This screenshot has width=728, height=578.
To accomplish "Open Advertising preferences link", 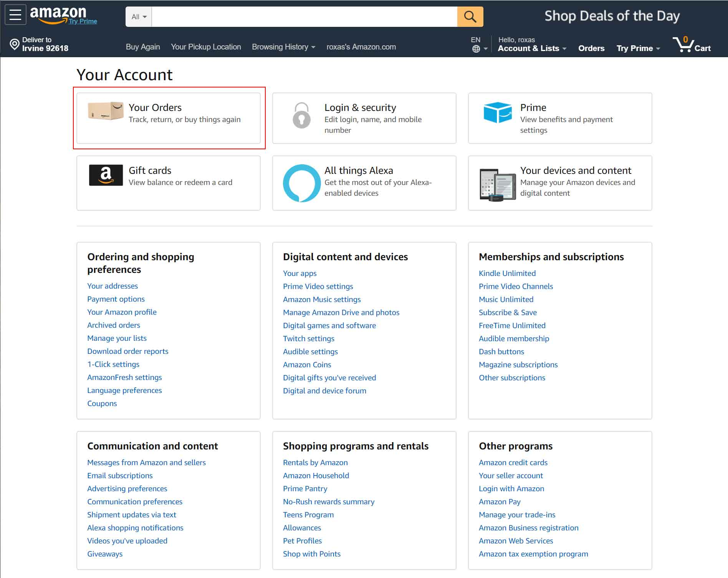I will [x=127, y=489].
